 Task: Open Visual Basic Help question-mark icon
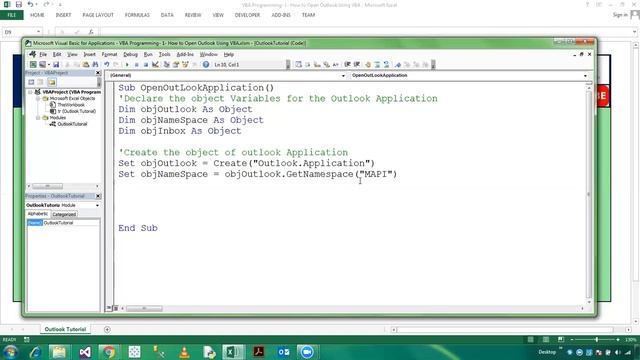(x=206, y=64)
